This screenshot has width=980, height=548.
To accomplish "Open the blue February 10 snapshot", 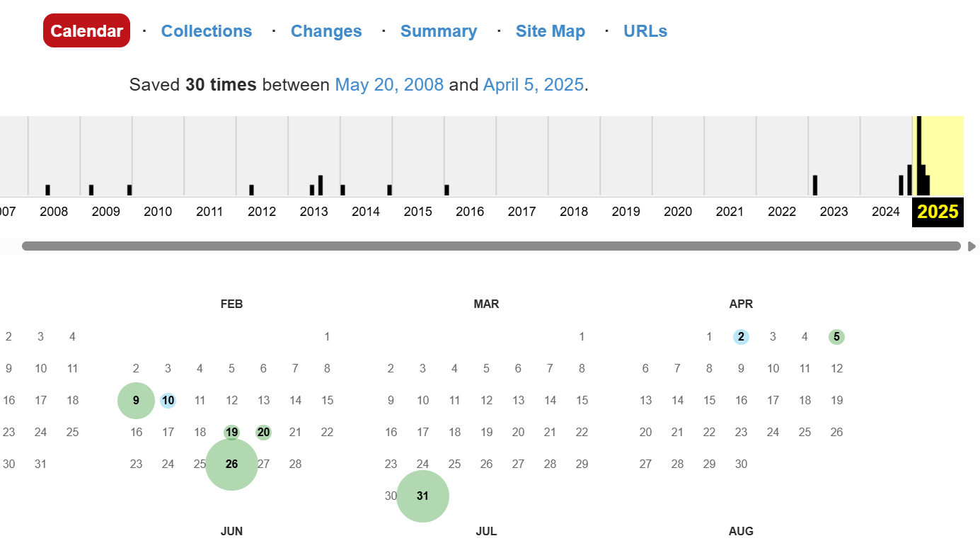I will click(x=168, y=401).
